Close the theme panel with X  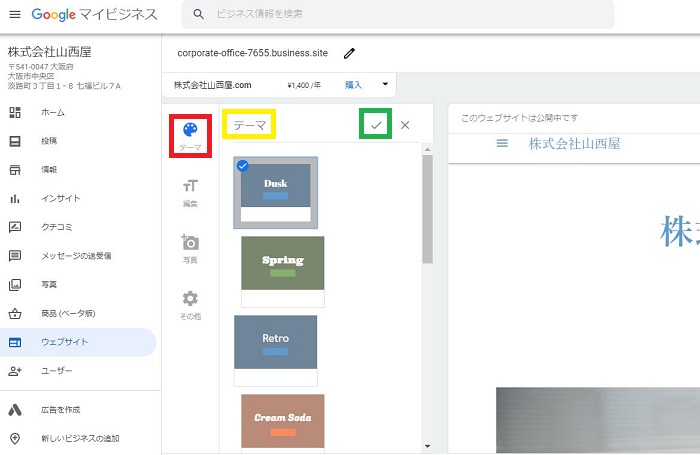[405, 125]
